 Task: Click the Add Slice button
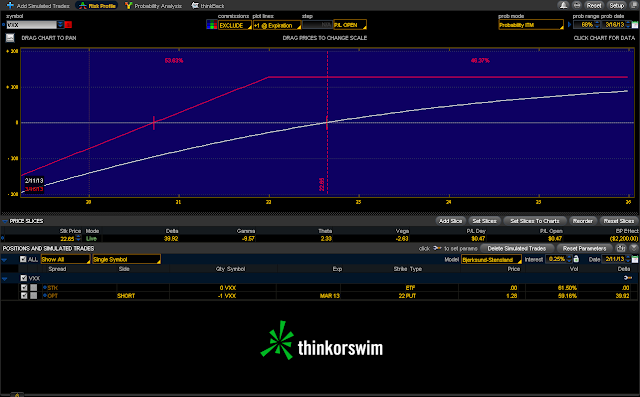coord(450,221)
